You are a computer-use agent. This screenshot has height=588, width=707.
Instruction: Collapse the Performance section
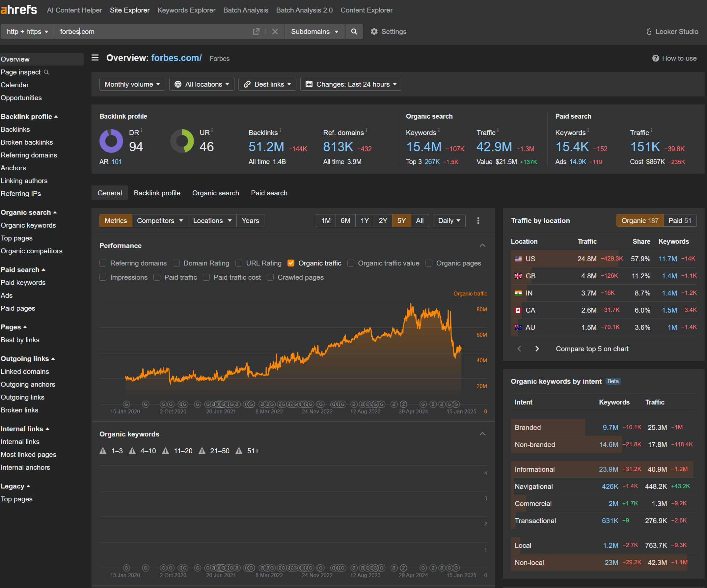click(x=482, y=245)
